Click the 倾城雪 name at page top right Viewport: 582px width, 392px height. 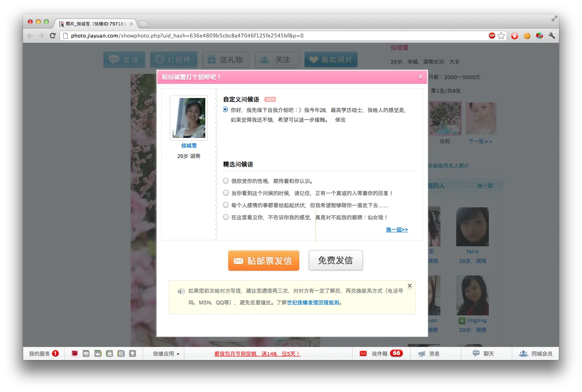(x=399, y=48)
